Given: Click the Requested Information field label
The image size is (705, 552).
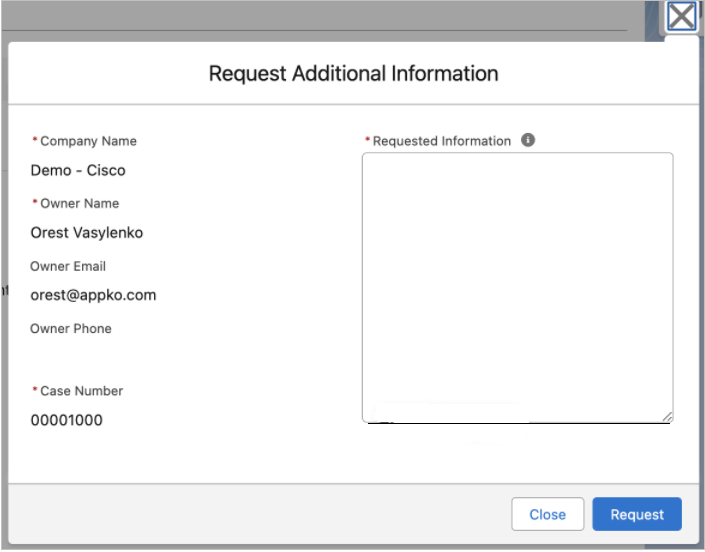Looking at the screenshot, I should pyautogui.click(x=441, y=141).
